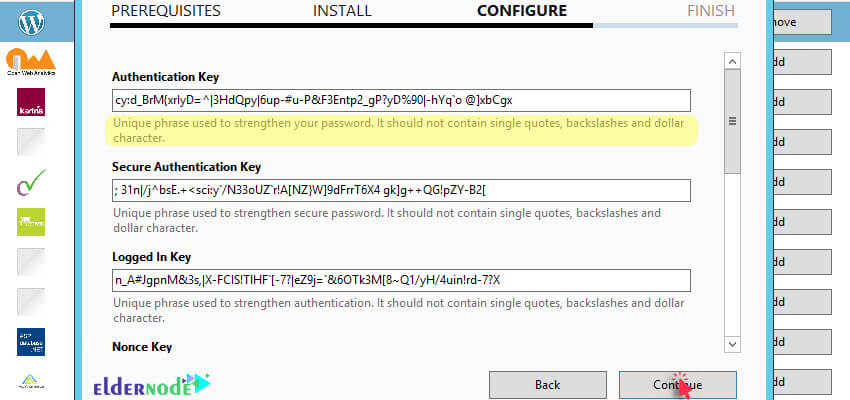Focus the Secure Authentication Key field
The image size is (850, 400).
point(401,190)
